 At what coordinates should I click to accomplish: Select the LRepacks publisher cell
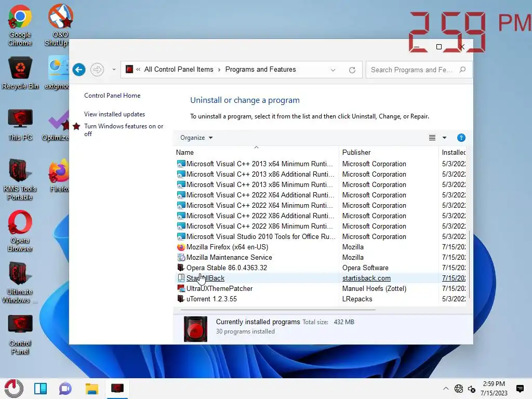[357, 299]
